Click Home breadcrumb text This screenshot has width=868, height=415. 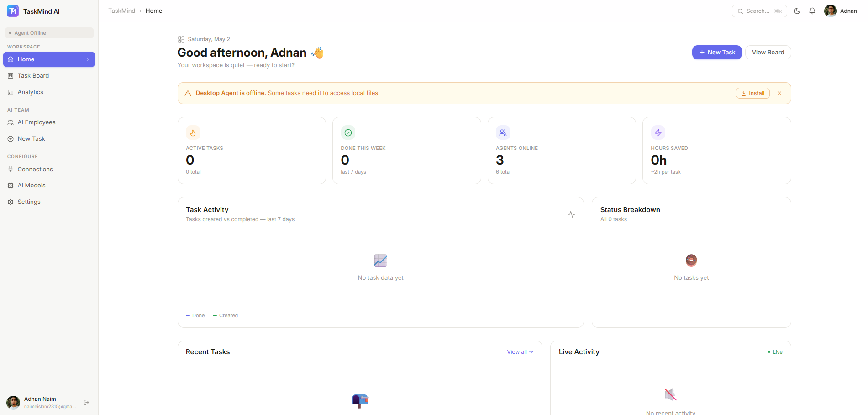point(154,11)
